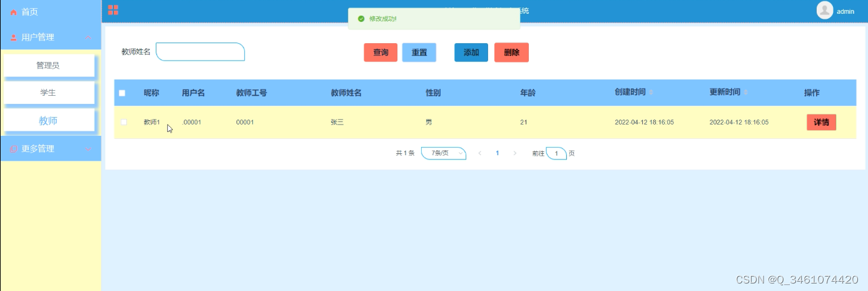The width and height of the screenshot is (868, 291).
Task: Toggle the red grid menu icon
Action: pos(113,10)
